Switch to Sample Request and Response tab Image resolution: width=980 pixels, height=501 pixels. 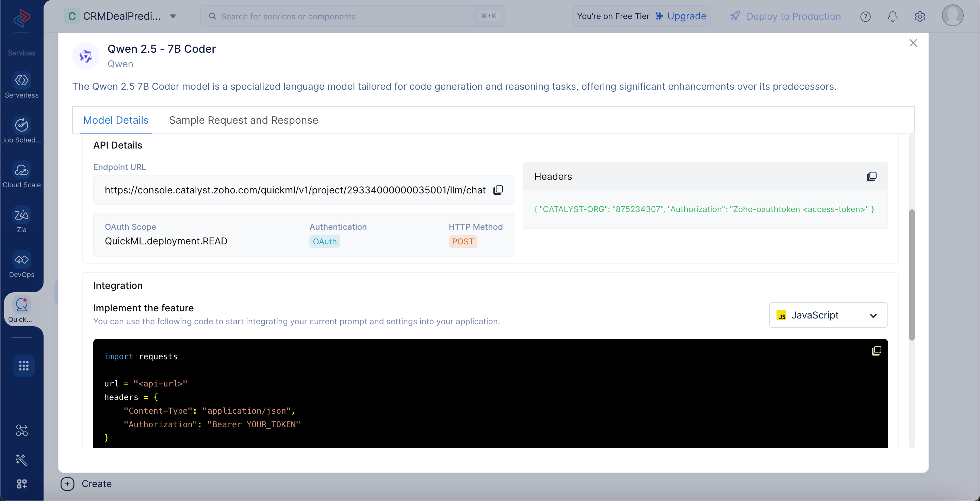244,120
